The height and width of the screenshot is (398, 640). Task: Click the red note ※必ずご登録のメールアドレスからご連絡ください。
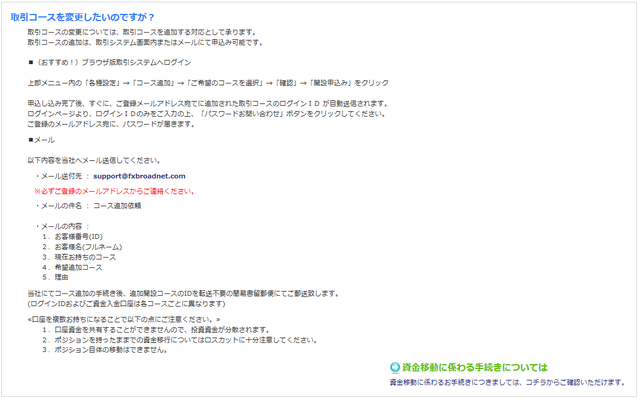[x=115, y=191]
